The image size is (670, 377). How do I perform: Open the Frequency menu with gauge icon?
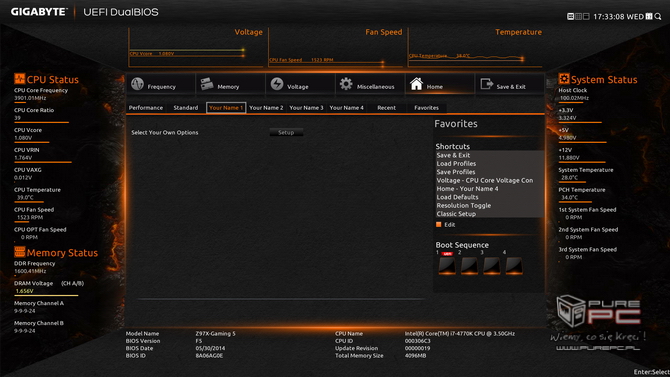161,84
